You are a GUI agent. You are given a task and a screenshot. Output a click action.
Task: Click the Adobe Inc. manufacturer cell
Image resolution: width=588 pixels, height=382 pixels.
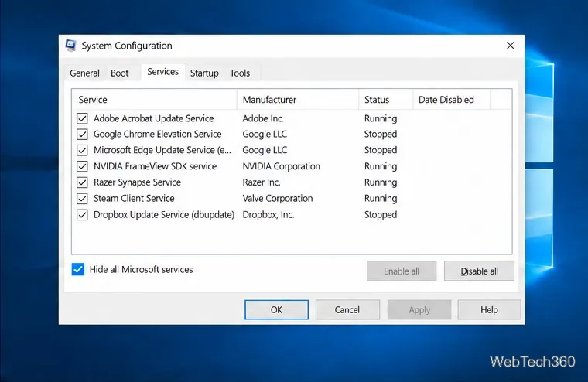click(x=263, y=118)
